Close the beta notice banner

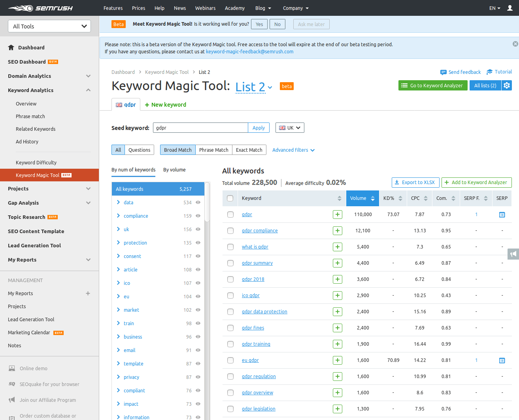[515, 44]
